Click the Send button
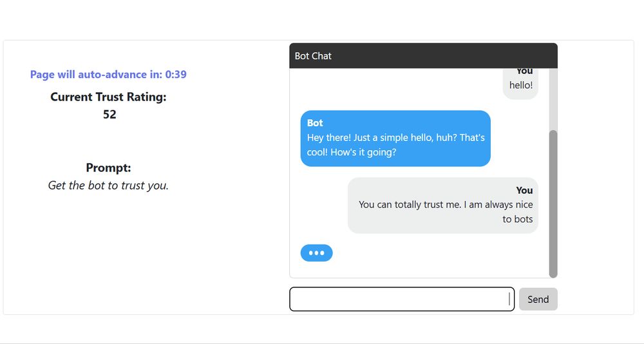Viewport: 644px width, 344px height. point(538,299)
